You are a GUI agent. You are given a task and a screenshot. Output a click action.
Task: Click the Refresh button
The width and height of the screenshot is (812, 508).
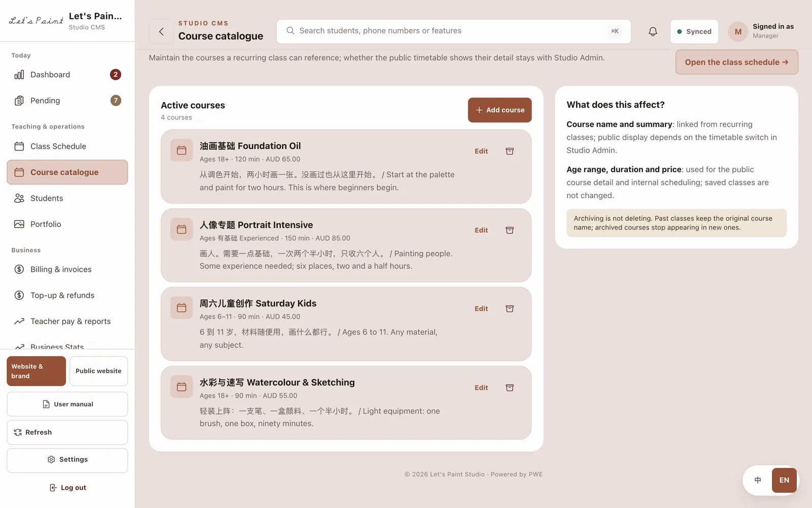coord(67,432)
